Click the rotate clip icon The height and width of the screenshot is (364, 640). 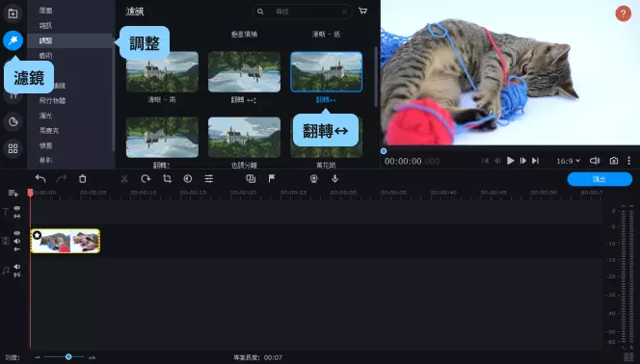coord(146,178)
